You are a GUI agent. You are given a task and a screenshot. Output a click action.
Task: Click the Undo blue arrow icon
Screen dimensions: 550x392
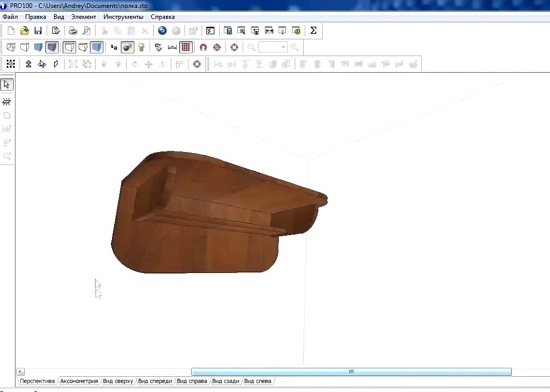[x=162, y=31]
